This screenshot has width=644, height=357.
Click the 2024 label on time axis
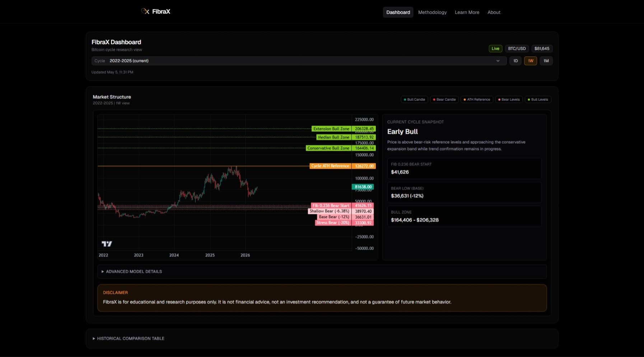click(174, 255)
